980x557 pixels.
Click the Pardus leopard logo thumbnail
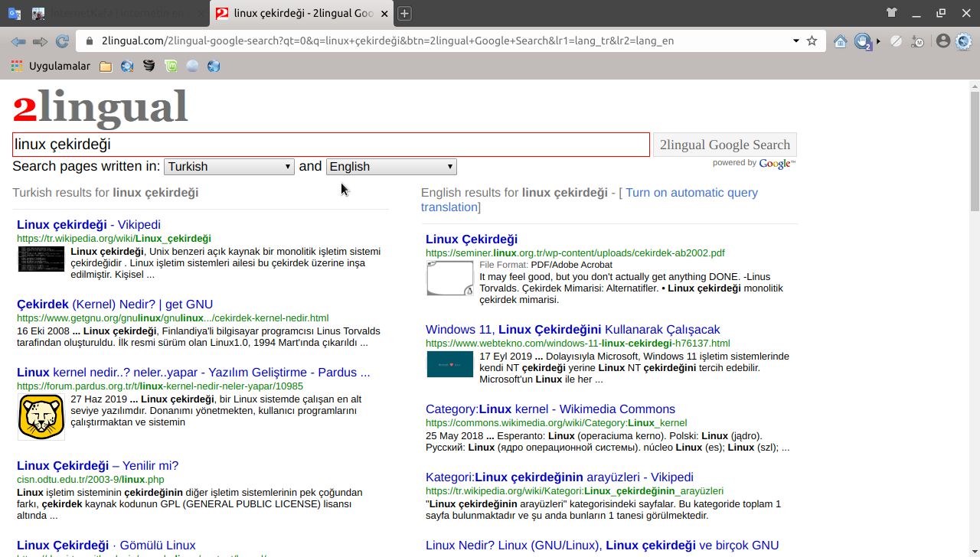point(41,417)
